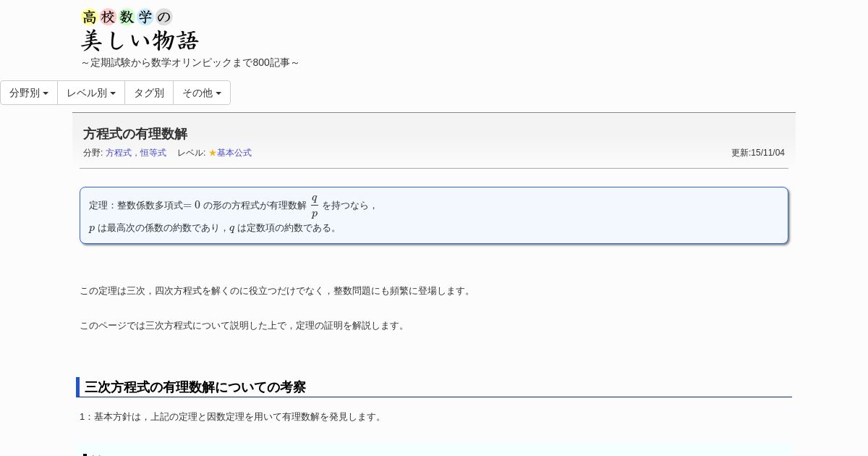Screen dimensions: 868x456
Task: Click the theorem line about 最高次の係数の約数
Action: tap(214, 228)
